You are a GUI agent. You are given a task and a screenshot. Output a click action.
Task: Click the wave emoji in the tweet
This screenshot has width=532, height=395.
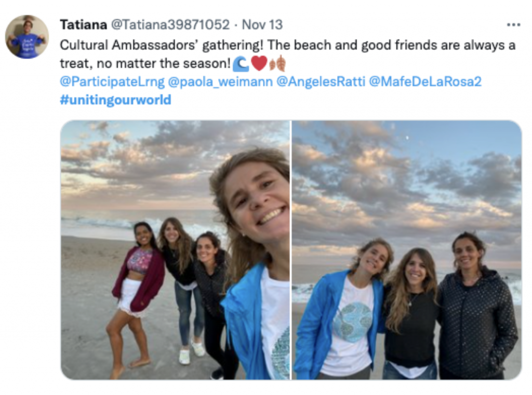click(x=241, y=64)
